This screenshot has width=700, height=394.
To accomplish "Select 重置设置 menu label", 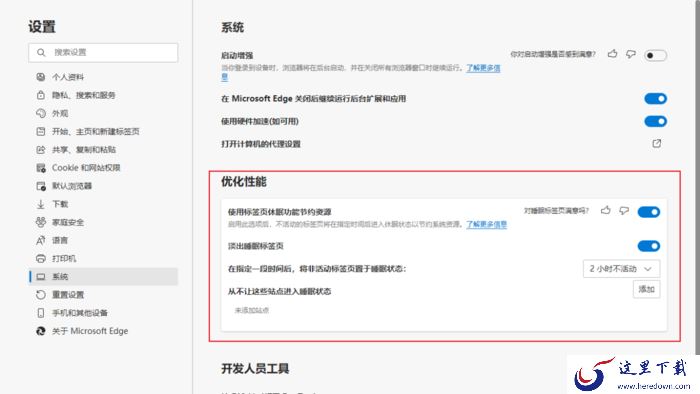I will click(x=68, y=295).
